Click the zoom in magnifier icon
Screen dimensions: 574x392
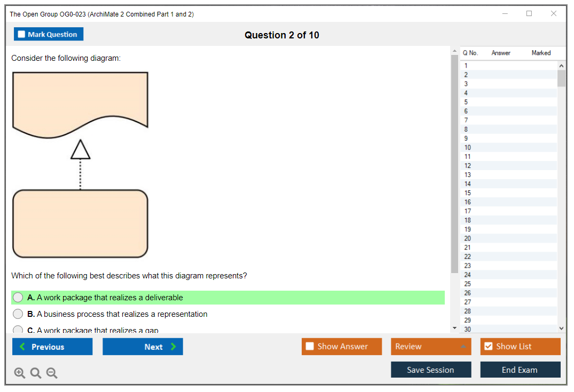coord(20,373)
